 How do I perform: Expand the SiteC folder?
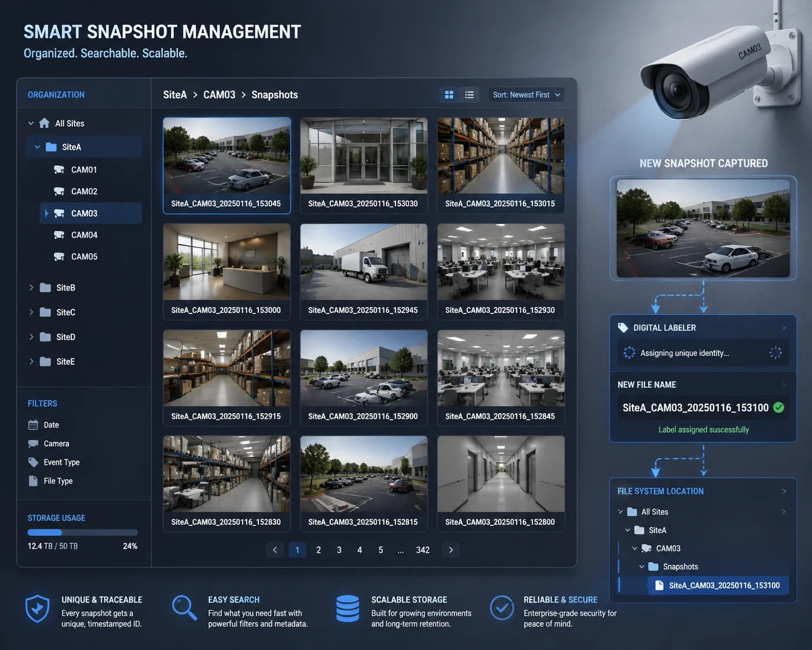click(31, 312)
